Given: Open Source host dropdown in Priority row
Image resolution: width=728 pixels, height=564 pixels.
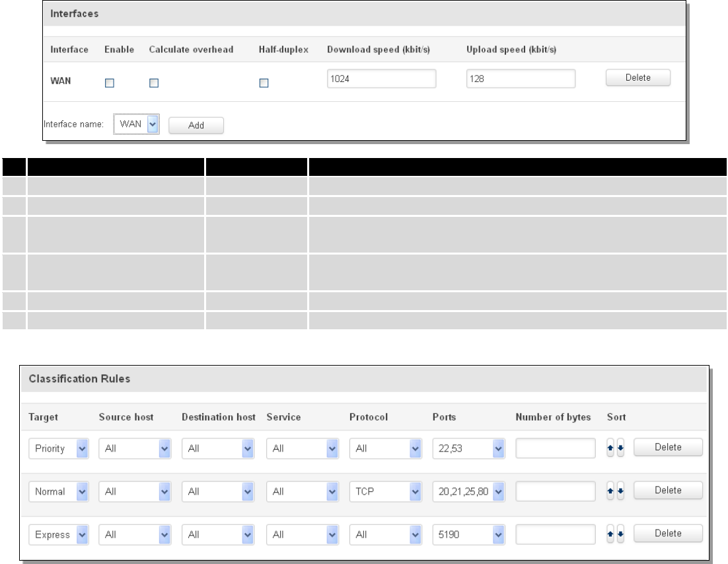Looking at the screenshot, I should point(135,448).
